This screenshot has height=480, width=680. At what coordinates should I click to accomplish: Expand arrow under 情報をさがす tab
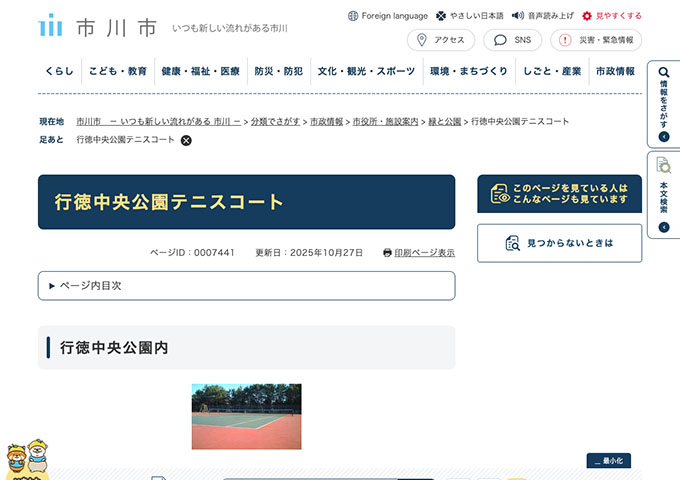tap(664, 137)
